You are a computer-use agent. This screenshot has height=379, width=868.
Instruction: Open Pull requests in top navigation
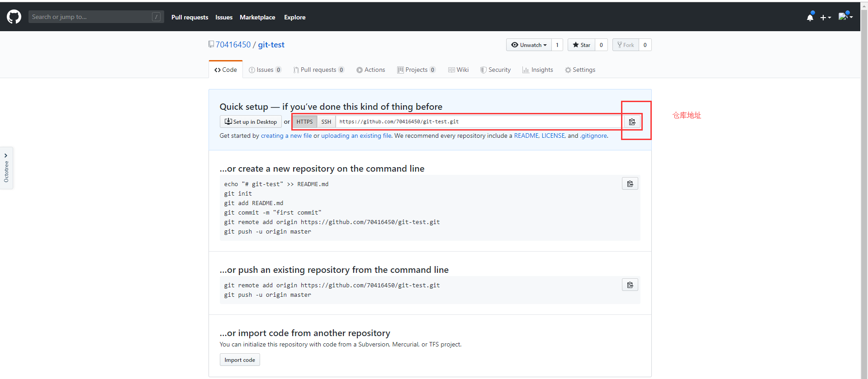click(x=190, y=17)
